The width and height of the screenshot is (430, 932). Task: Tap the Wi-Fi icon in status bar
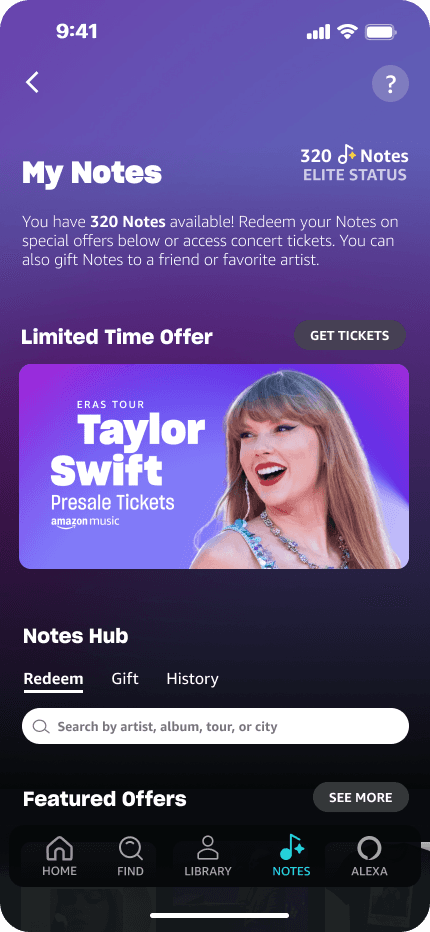[x=347, y=32]
